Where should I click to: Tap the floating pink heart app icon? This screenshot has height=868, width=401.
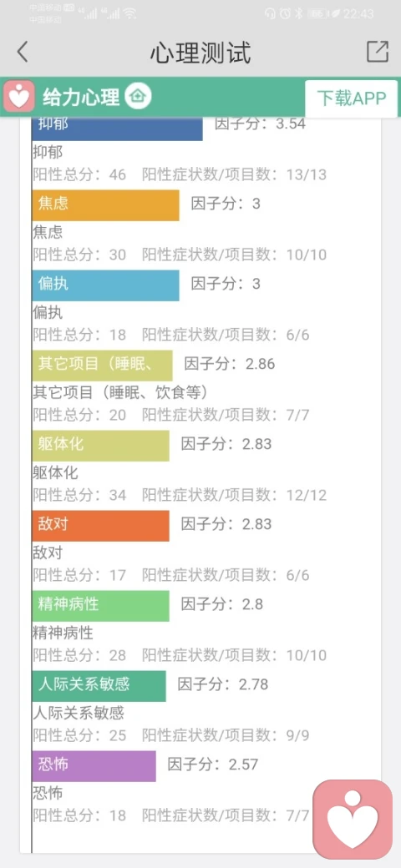pyautogui.click(x=353, y=820)
